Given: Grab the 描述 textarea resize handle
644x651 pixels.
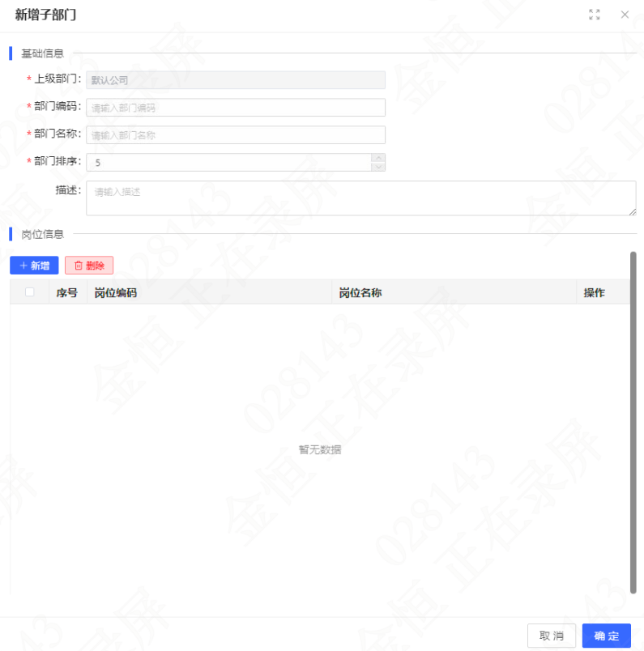Looking at the screenshot, I should 633,212.
